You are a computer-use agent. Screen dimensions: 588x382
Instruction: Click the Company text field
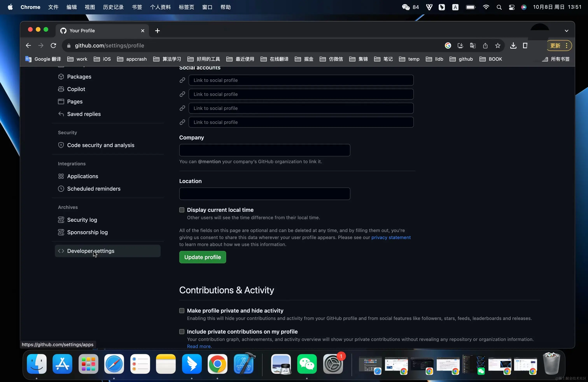coord(265,150)
